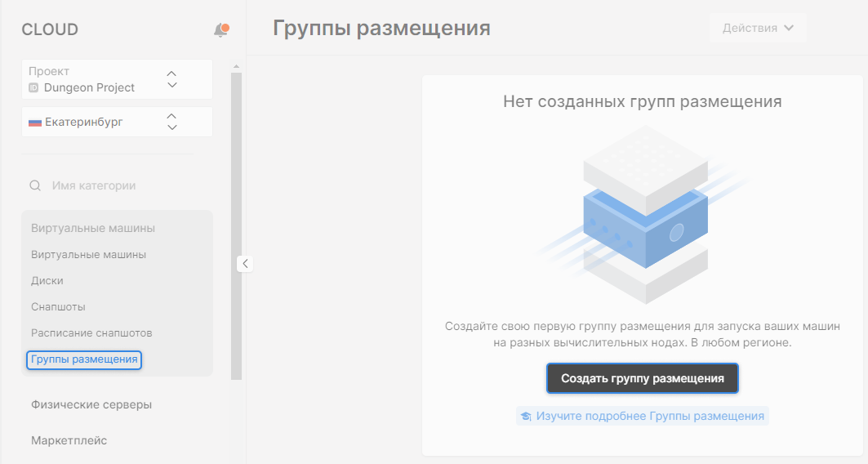Expand the Действия dropdown
Image resolution: width=868 pixels, height=464 pixels.
tap(757, 28)
